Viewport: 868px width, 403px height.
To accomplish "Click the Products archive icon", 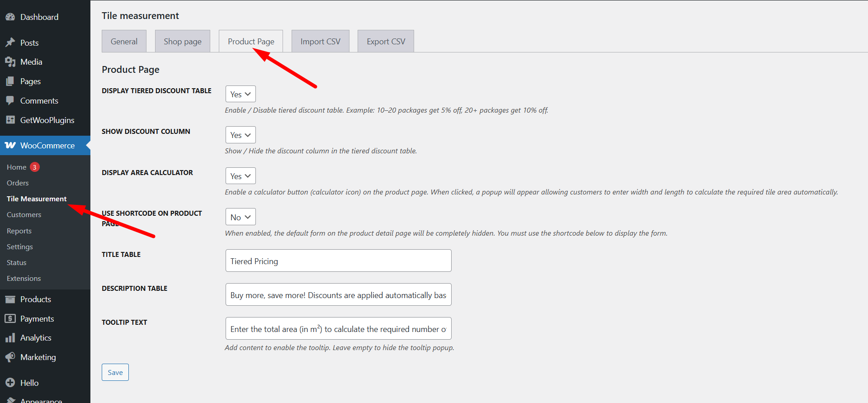I will tap(10, 299).
